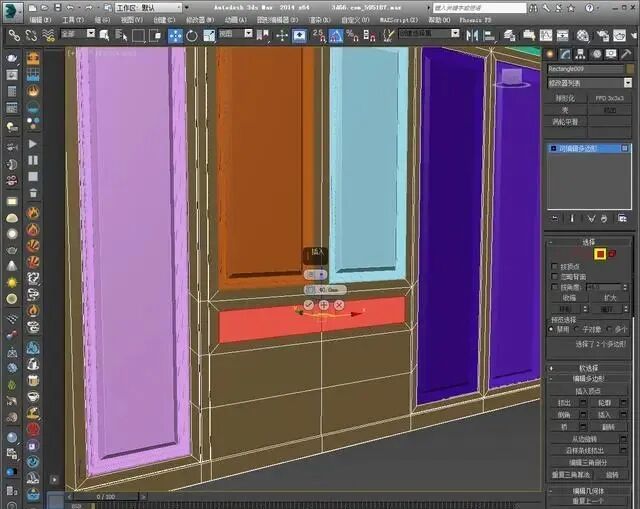Activate the Select and Move tool
This screenshot has height=509, width=640.
(176, 36)
